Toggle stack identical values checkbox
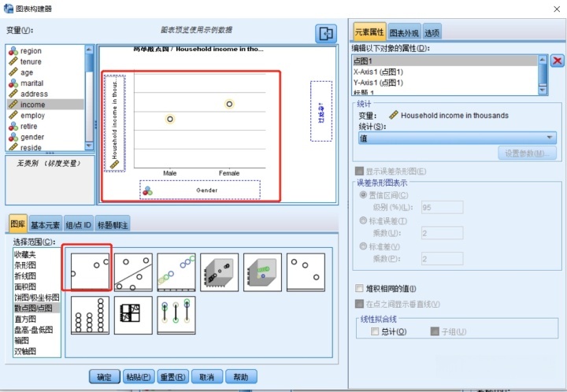 359,288
